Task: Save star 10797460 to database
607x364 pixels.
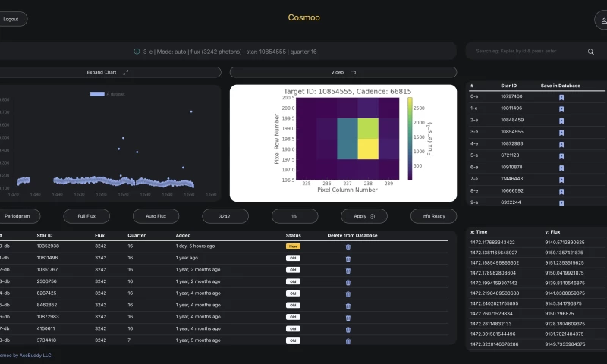Action: click(x=561, y=97)
